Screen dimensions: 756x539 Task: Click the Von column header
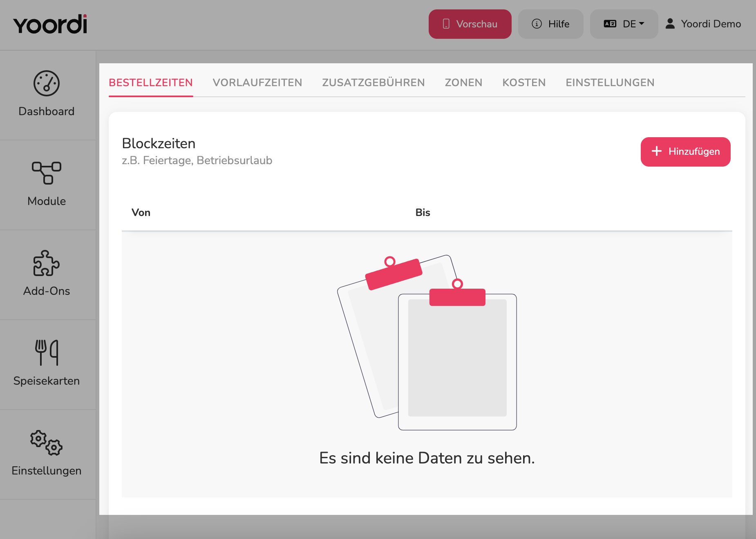[x=141, y=212]
